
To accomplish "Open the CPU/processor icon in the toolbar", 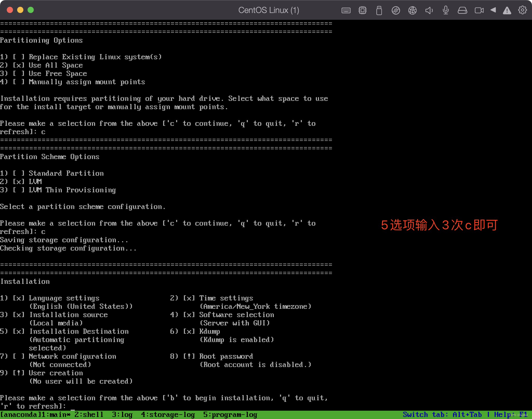I will click(362, 10).
